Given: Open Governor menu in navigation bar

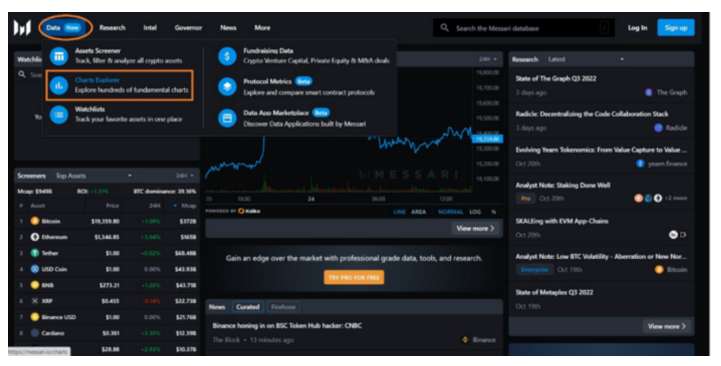Looking at the screenshot, I should coord(188,28).
